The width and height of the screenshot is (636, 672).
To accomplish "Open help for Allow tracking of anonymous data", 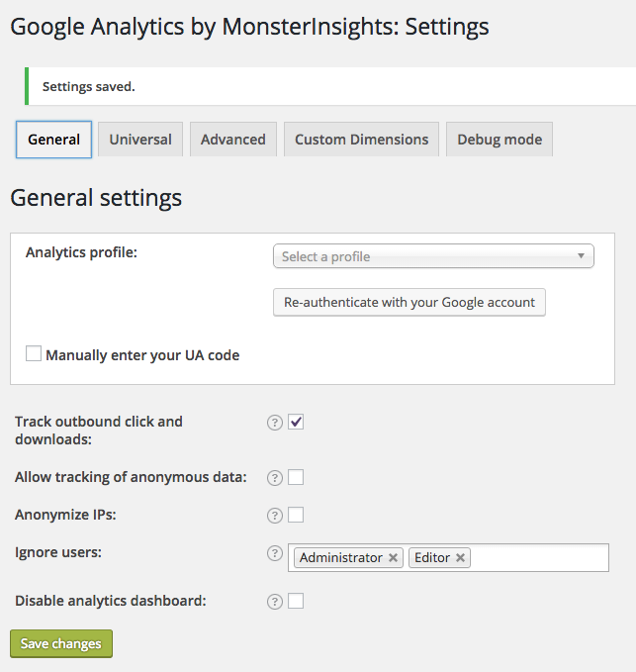I will pyautogui.click(x=275, y=478).
